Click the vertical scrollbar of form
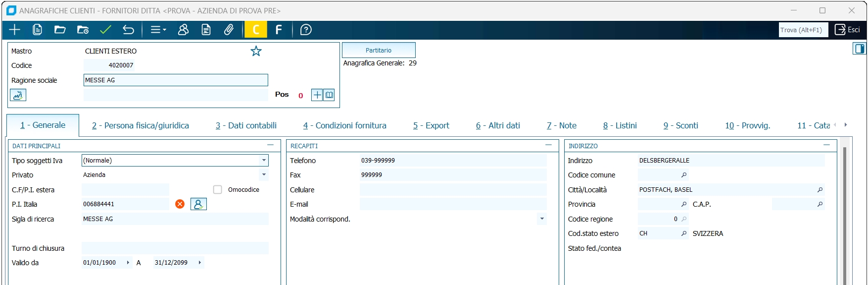The height and width of the screenshot is (285, 868). click(845, 216)
